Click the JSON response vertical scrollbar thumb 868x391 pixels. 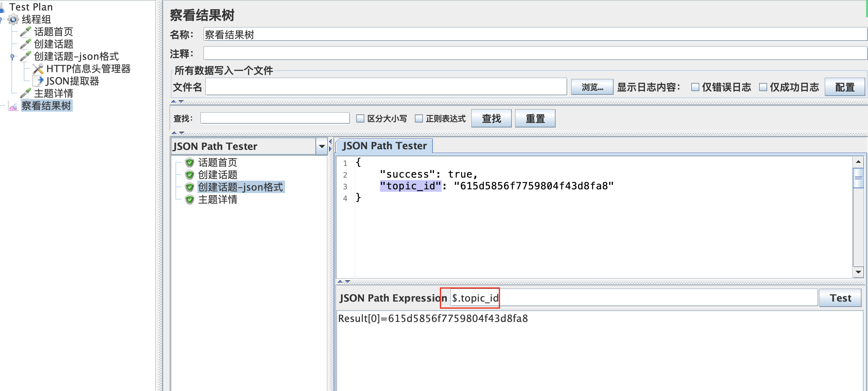pyautogui.click(x=858, y=178)
